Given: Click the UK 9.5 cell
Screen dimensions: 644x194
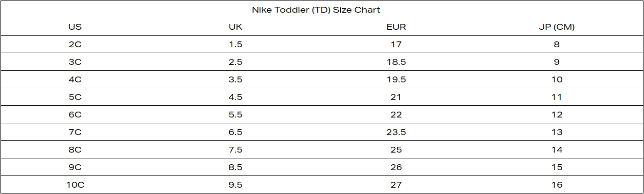Looking at the screenshot, I should coord(236,185).
